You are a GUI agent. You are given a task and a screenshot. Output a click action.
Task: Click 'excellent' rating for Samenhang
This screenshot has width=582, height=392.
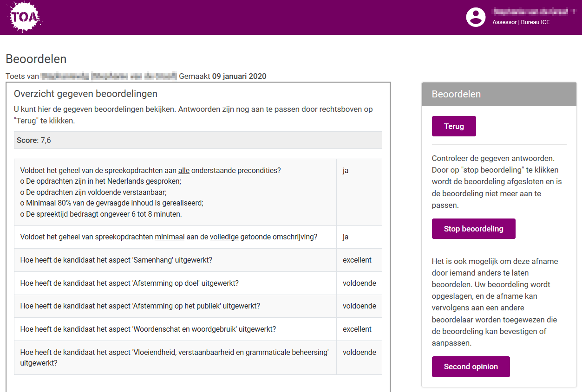357,260
